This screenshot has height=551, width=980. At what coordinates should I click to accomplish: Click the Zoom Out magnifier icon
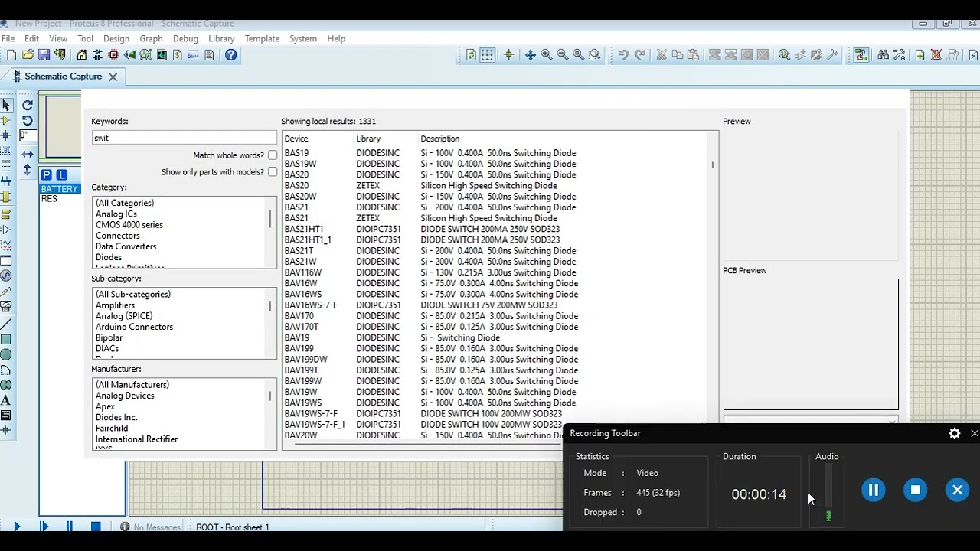click(x=562, y=55)
